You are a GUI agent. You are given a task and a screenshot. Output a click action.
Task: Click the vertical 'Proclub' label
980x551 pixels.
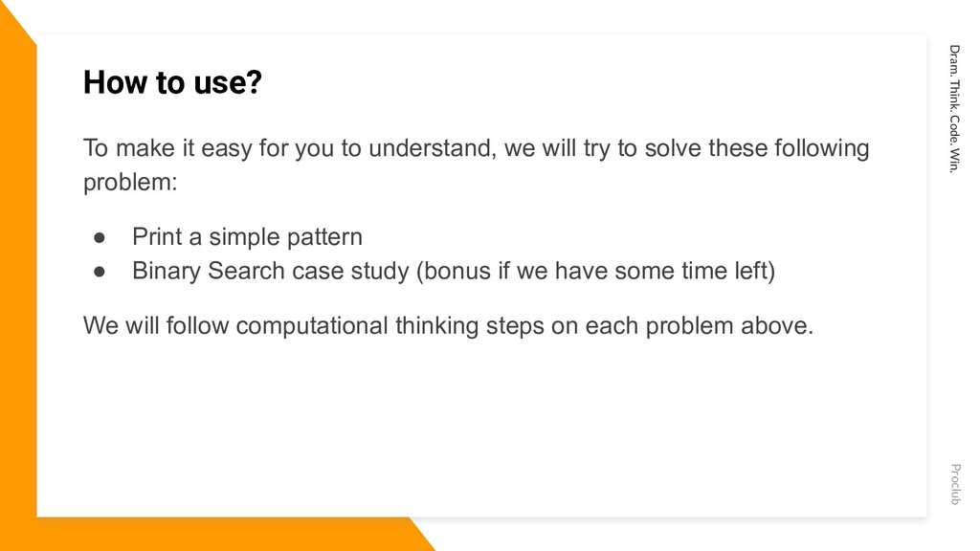click(955, 484)
